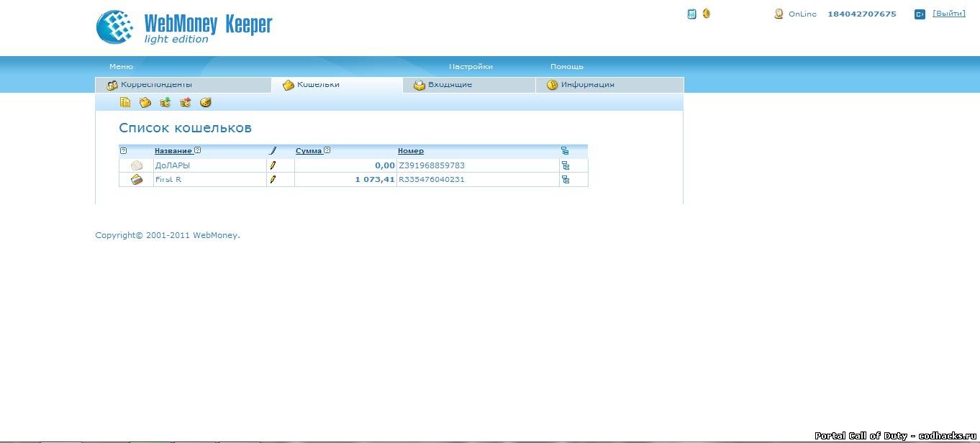This screenshot has height=443, width=980.
Task: Open operations tree icon for ДоЛАРЫ row
Action: [x=565, y=165]
